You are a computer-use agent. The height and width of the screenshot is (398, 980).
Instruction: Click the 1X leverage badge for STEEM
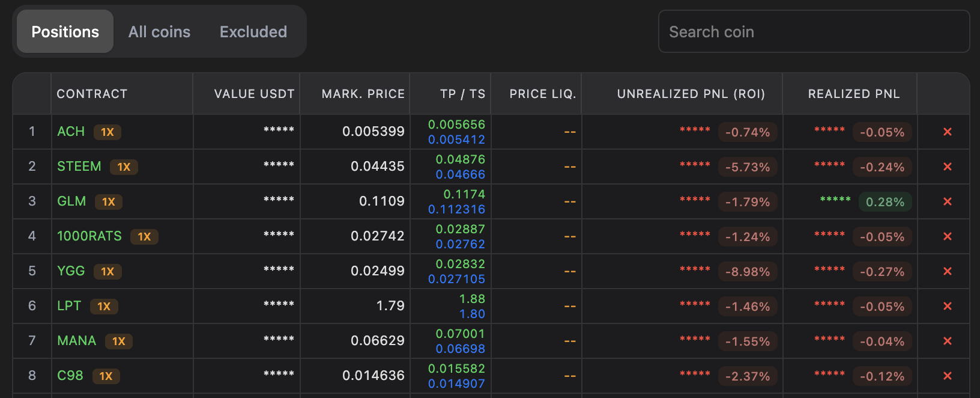click(x=124, y=167)
